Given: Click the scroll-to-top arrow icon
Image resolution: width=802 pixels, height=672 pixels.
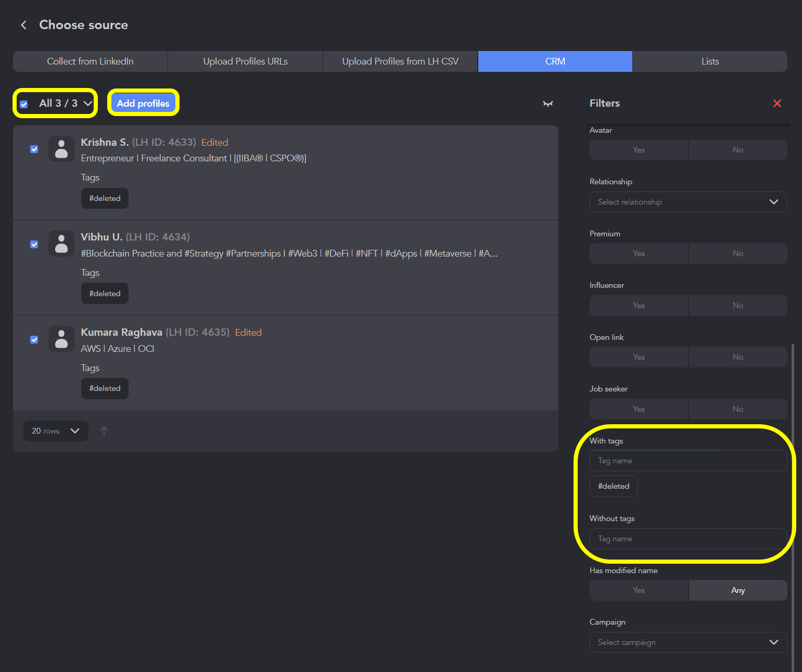Looking at the screenshot, I should [104, 431].
